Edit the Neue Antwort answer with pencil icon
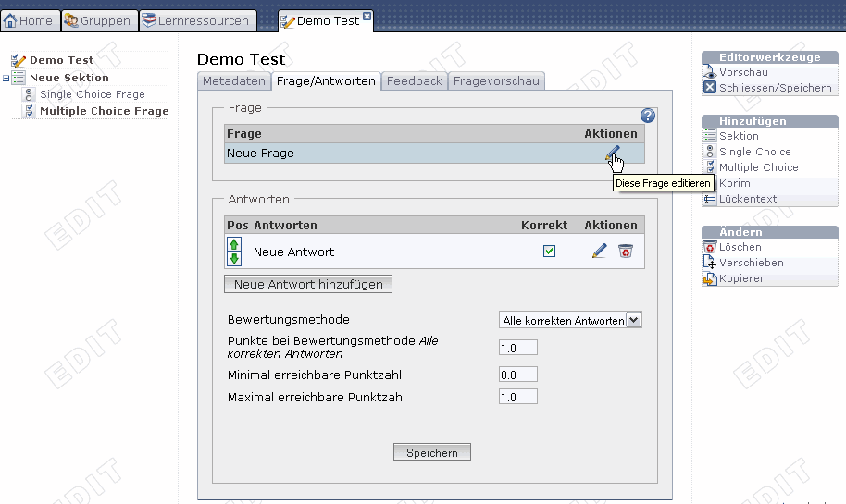Screen dimensions: 846x504 coord(600,252)
